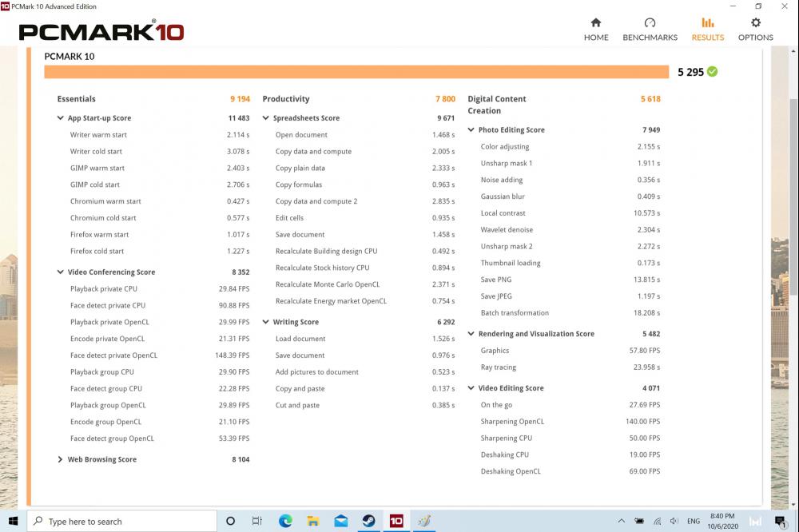The height and width of the screenshot is (532, 799).
Task: Open the Action Center notifications icon
Action: (780, 521)
